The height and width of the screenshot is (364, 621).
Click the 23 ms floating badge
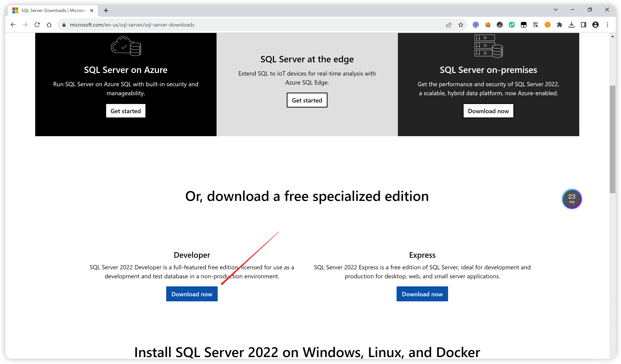point(572,199)
